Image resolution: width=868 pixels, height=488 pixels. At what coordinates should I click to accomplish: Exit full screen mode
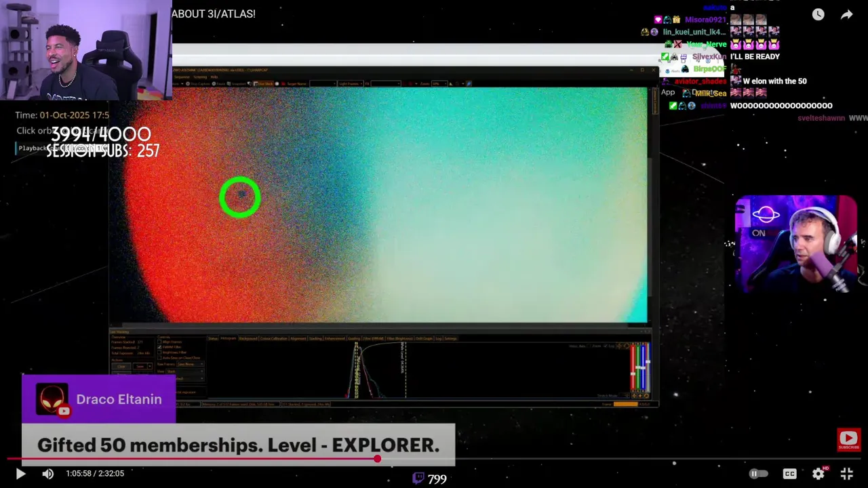(x=847, y=474)
